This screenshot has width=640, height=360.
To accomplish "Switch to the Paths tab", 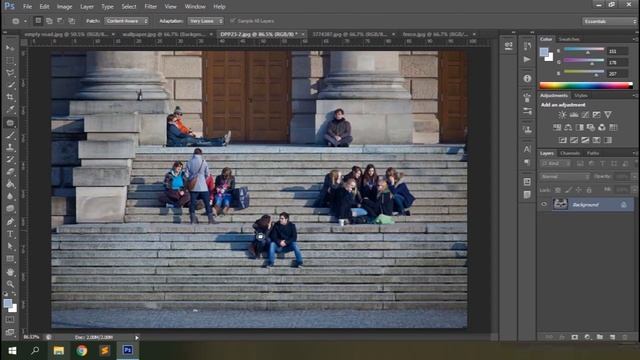I will [593, 153].
